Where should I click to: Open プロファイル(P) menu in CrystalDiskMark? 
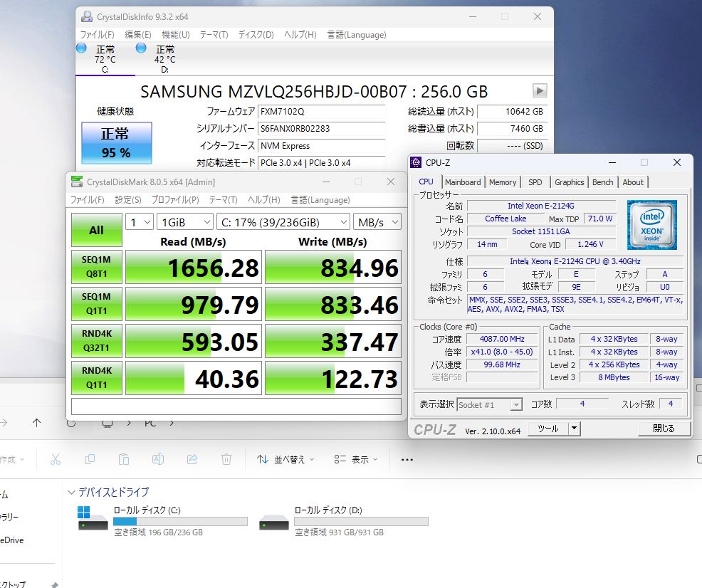(x=175, y=199)
